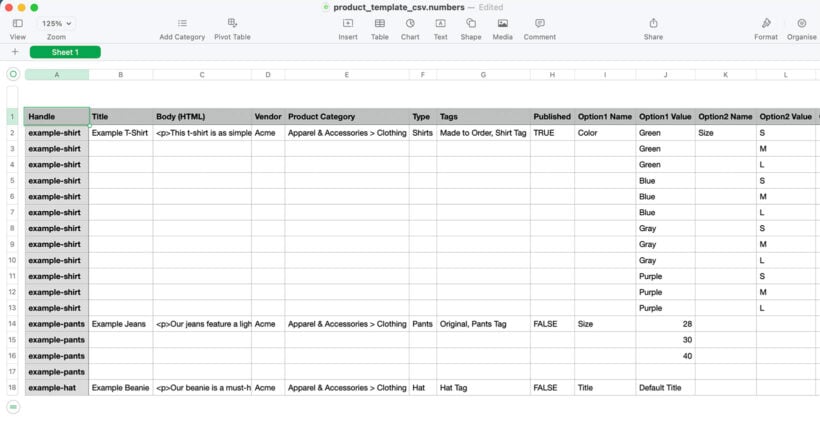Select the Default Title cell

pyautogui.click(x=665, y=388)
